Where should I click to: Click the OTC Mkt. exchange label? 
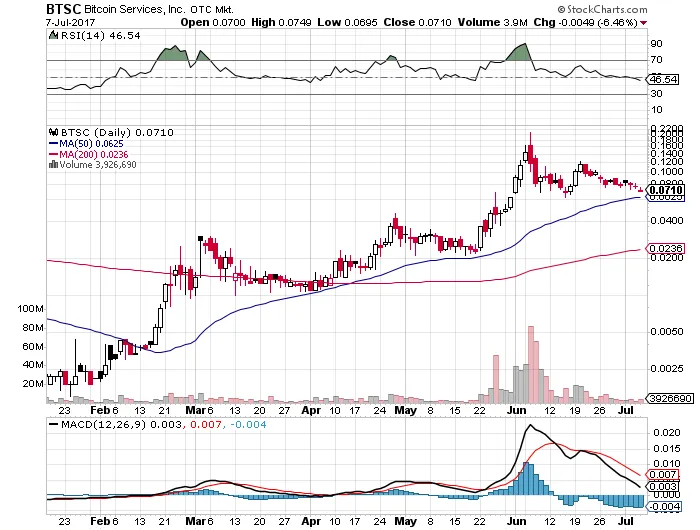[212, 9]
